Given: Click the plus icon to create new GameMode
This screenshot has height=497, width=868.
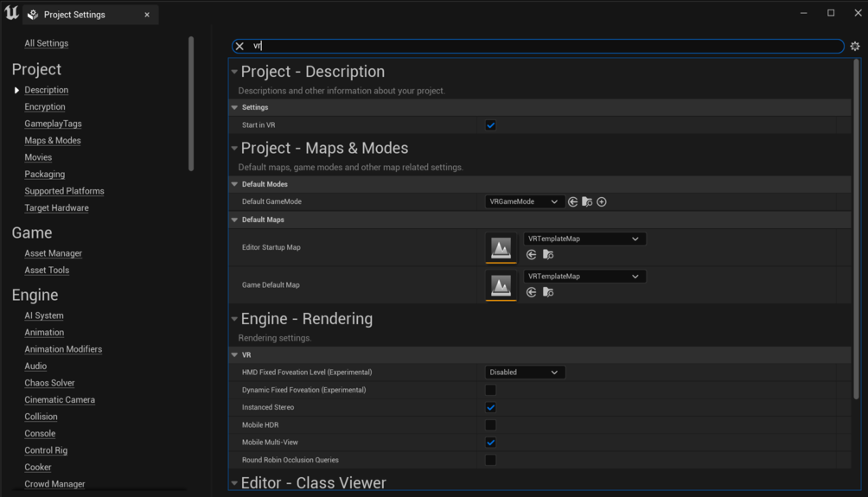Looking at the screenshot, I should pyautogui.click(x=602, y=202).
